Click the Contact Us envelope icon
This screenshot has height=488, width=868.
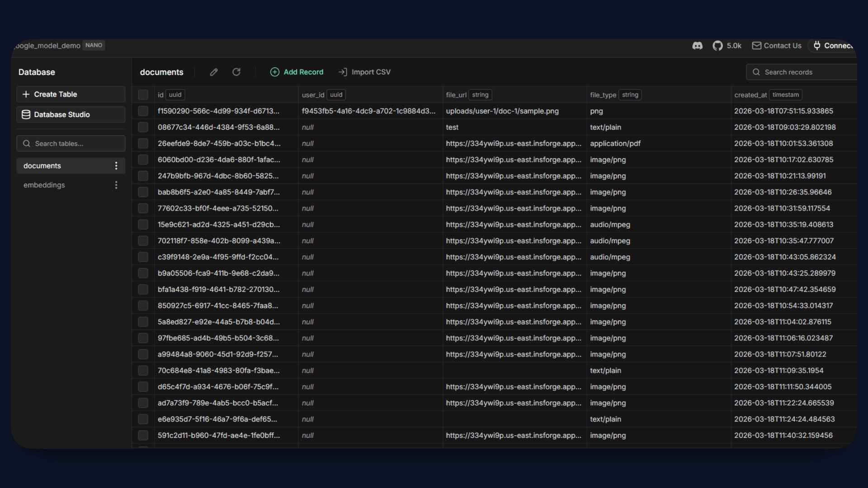[756, 46]
